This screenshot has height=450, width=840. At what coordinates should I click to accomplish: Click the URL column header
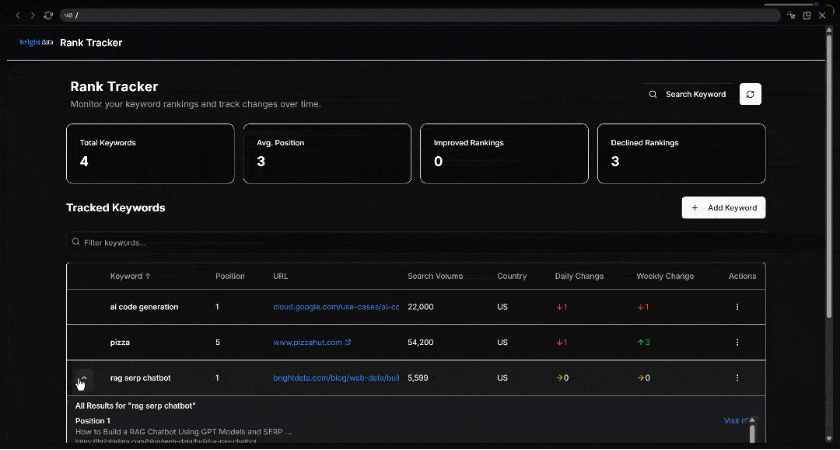point(280,276)
